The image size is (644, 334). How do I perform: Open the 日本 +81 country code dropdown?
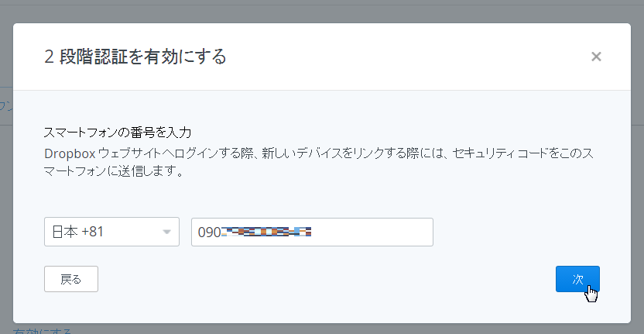pos(111,232)
